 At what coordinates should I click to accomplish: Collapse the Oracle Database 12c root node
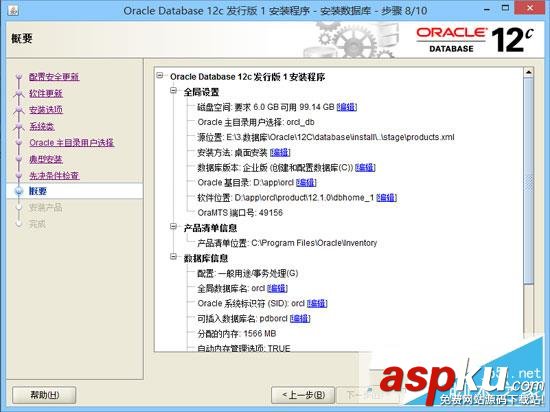pos(160,75)
